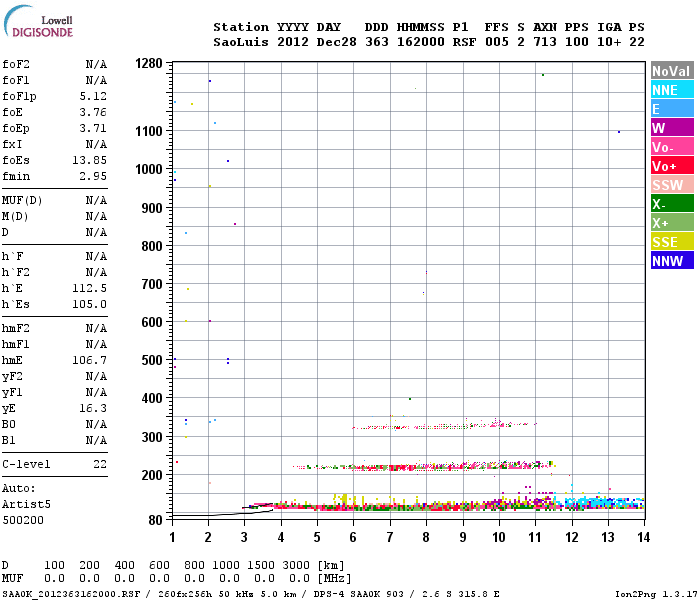The height and width of the screenshot is (600, 700).
Task: Click the day number 363
Action: tap(377, 42)
